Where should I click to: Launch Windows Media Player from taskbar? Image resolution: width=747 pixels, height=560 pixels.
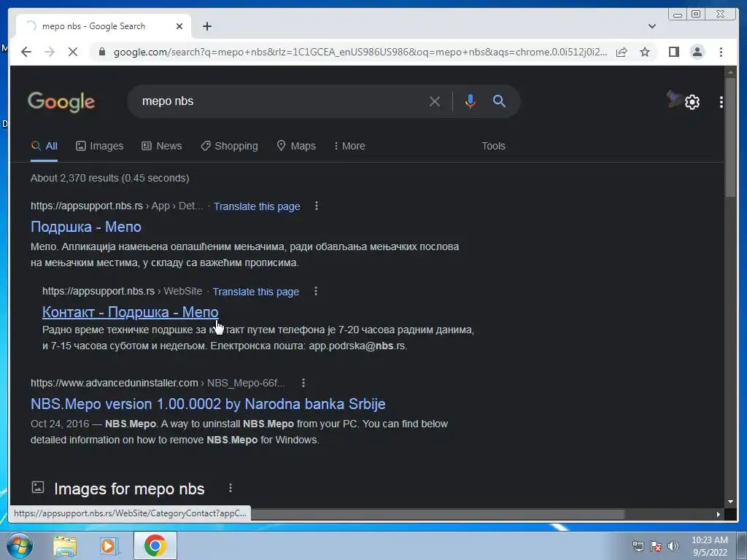click(x=109, y=545)
